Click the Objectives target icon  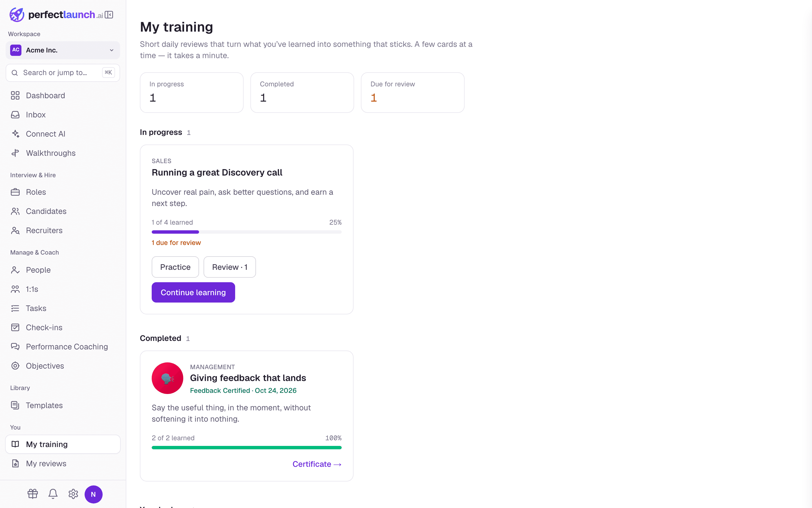click(x=15, y=365)
